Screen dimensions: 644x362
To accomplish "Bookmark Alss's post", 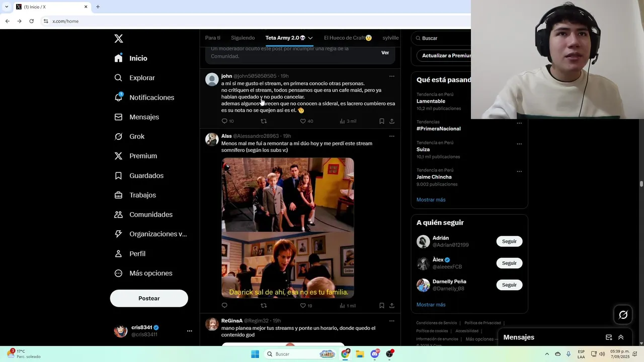I will tap(382, 306).
